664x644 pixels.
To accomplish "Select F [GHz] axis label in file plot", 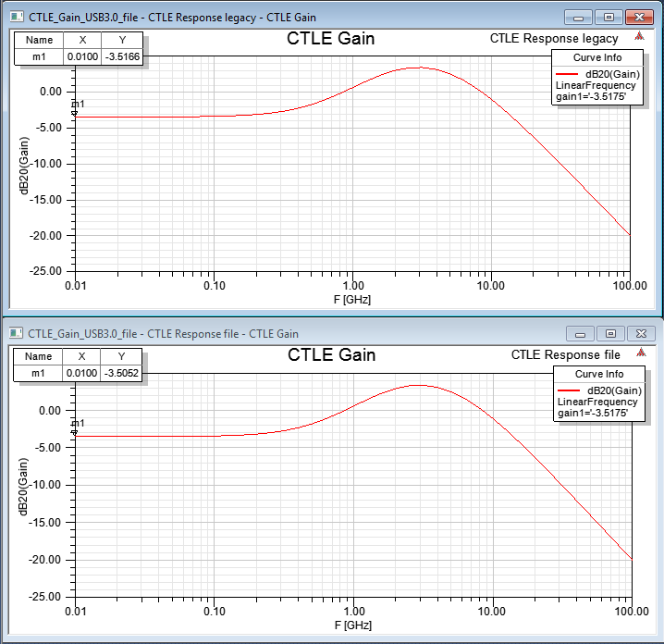I will pos(352,625).
